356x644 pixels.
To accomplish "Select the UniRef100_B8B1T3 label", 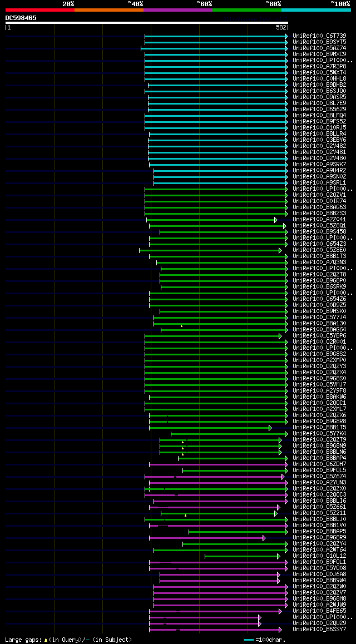I will click(319, 256).
